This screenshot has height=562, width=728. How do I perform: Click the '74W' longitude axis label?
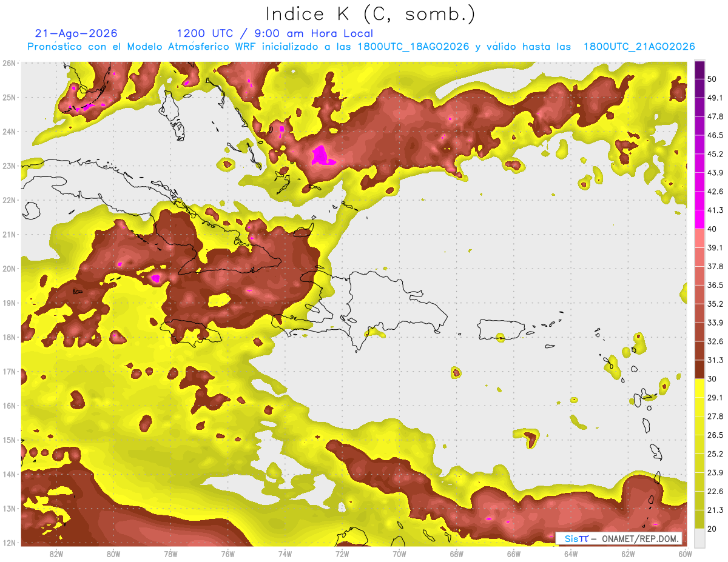click(285, 554)
